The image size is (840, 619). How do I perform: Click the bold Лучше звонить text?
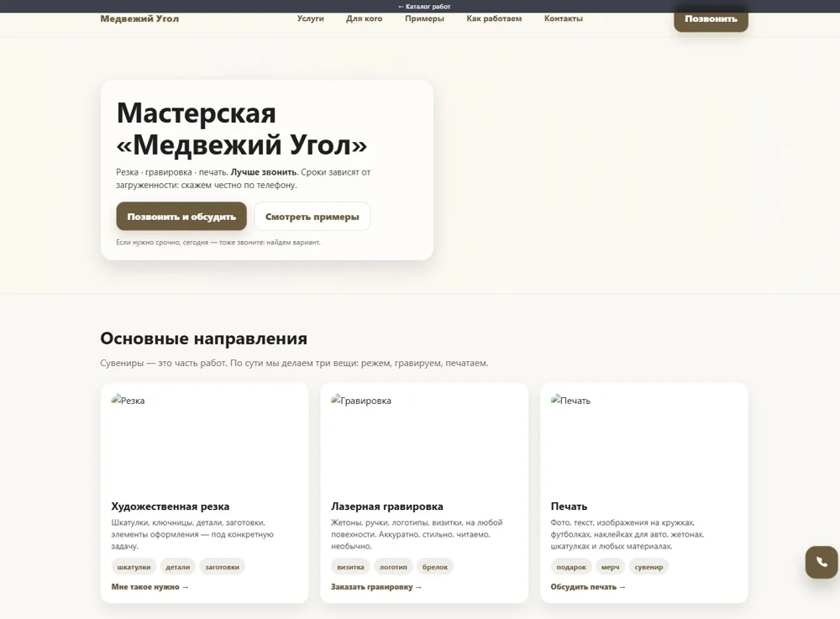tap(264, 172)
